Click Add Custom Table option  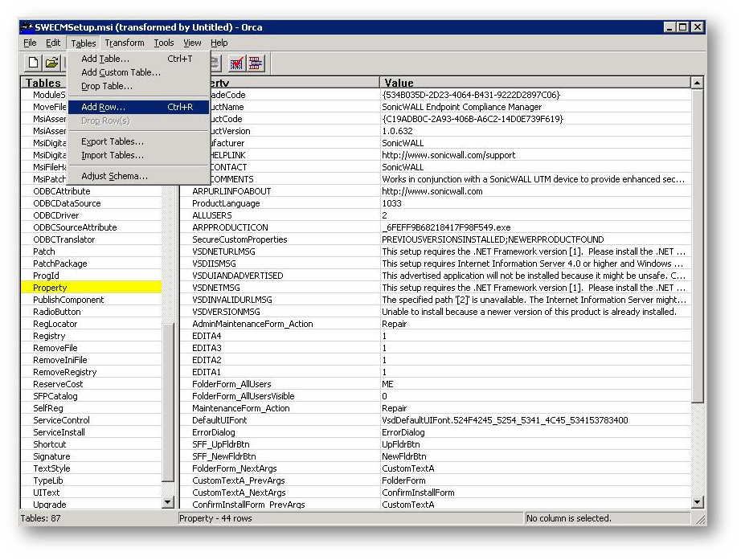[x=121, y=72]
